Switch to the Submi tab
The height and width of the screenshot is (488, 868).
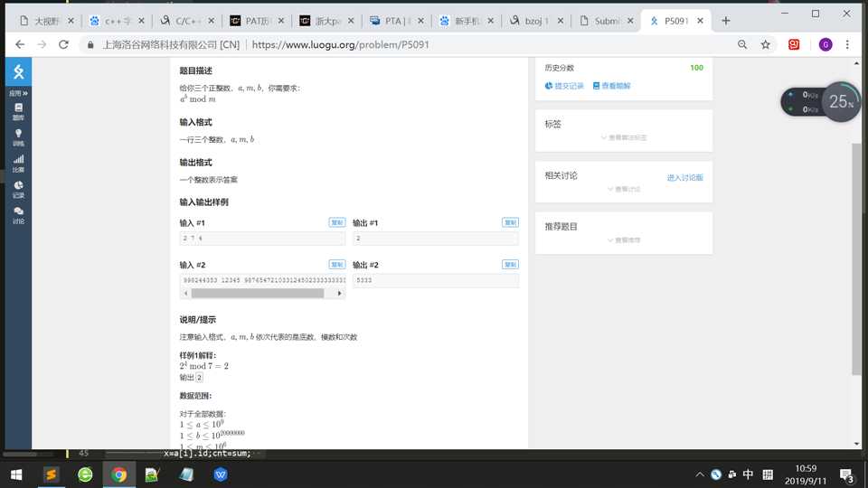click(606, 21)
